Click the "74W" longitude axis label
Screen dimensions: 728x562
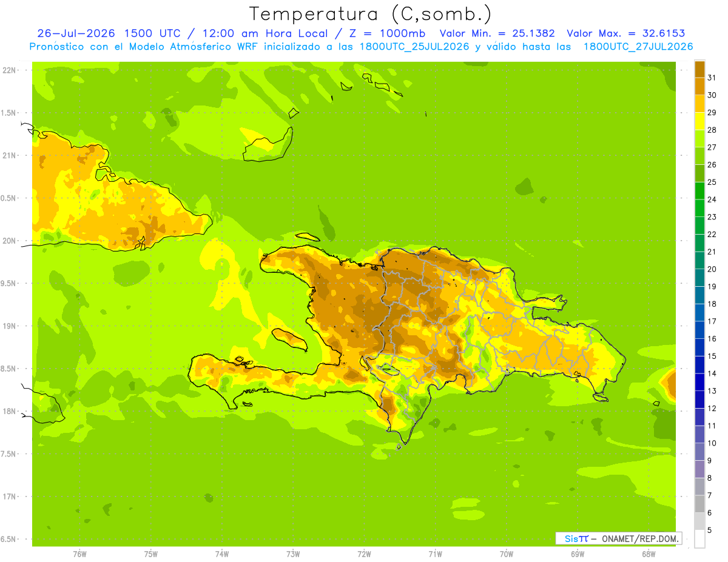coord(222,554)
